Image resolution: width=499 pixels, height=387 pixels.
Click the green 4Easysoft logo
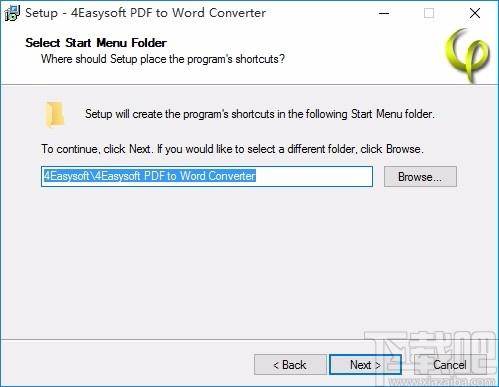pos(468,55)
